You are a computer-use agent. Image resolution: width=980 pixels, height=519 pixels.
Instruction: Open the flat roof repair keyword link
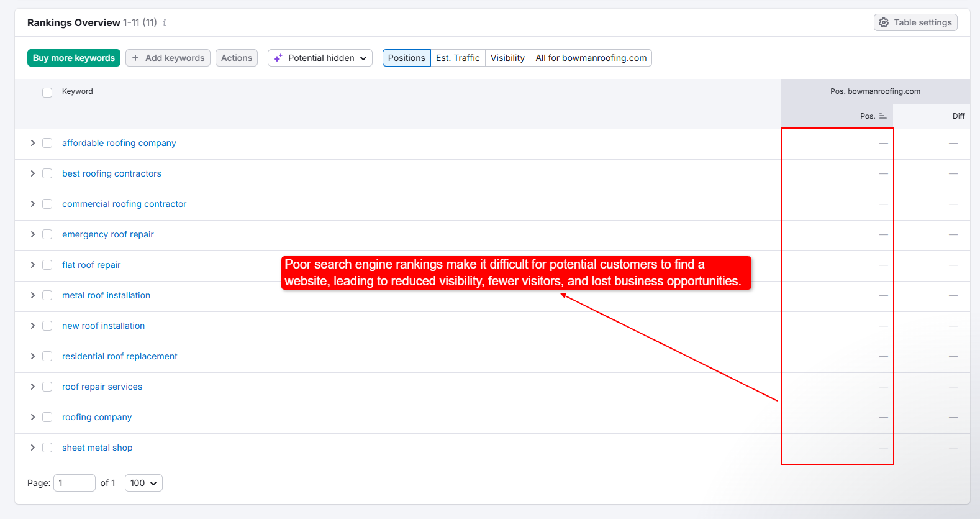91,265
